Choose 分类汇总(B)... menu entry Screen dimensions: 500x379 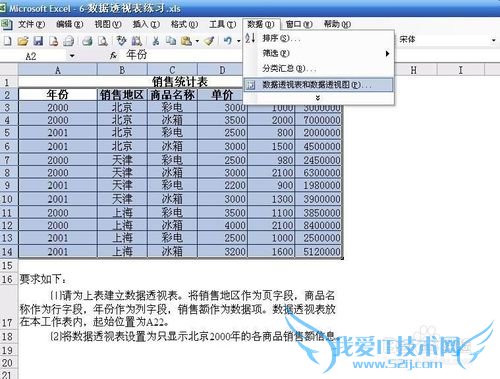click(319, 69)
